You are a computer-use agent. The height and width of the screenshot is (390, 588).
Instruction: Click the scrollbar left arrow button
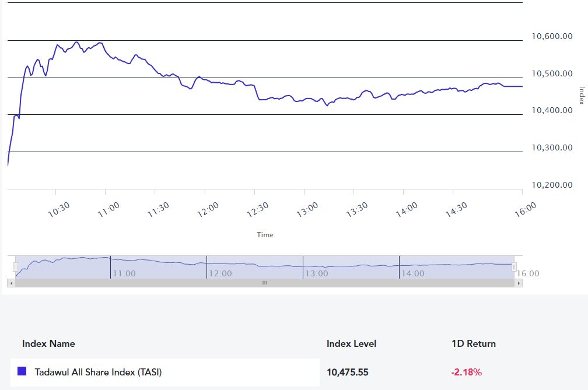[10, 283]
